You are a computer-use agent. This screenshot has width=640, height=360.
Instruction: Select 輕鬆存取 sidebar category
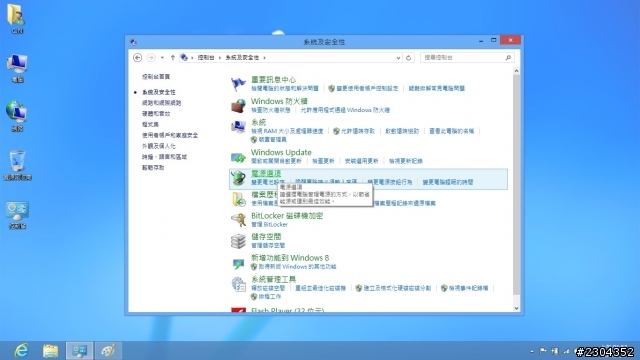point(153,168)
